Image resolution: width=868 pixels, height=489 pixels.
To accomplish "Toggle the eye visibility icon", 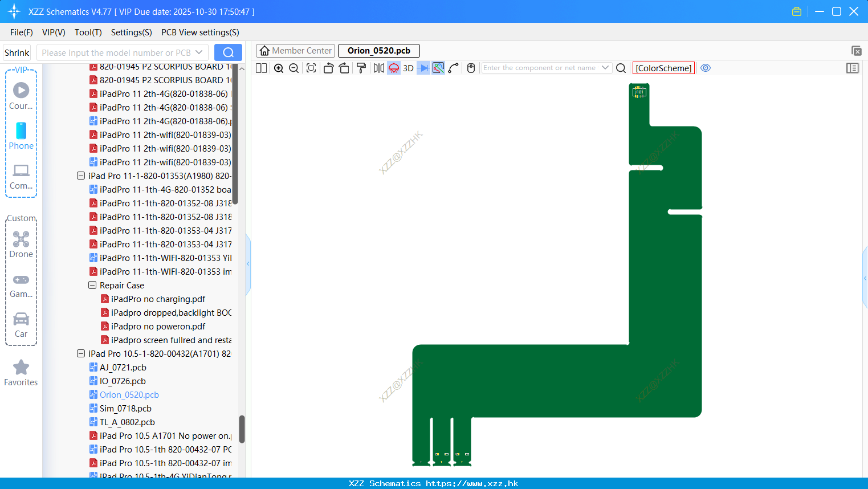I will (x=706, y=68).
